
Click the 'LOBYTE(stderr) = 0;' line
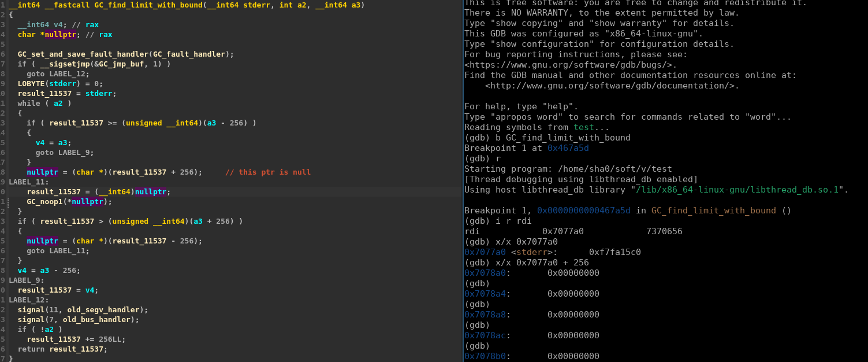(x=60, y=84)
